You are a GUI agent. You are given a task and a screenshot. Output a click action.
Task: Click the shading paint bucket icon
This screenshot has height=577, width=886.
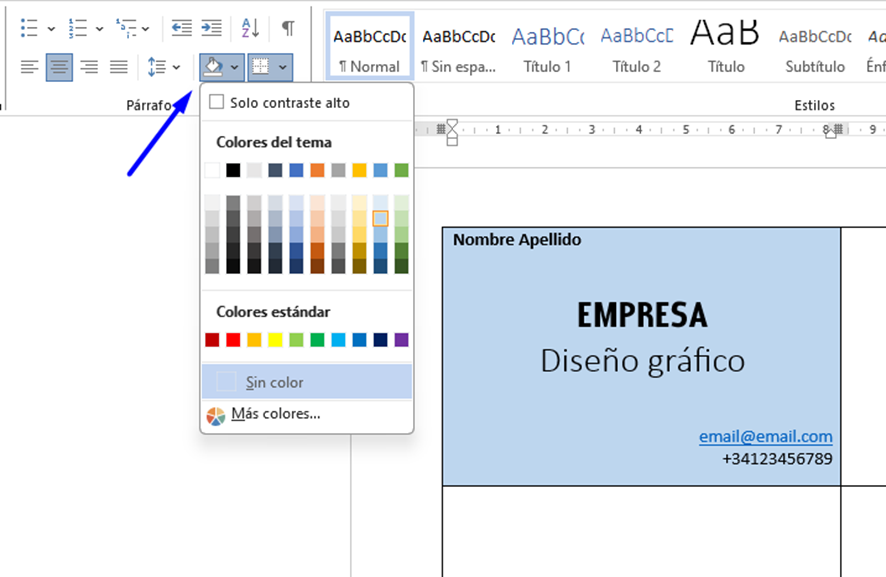coord(212,67)
